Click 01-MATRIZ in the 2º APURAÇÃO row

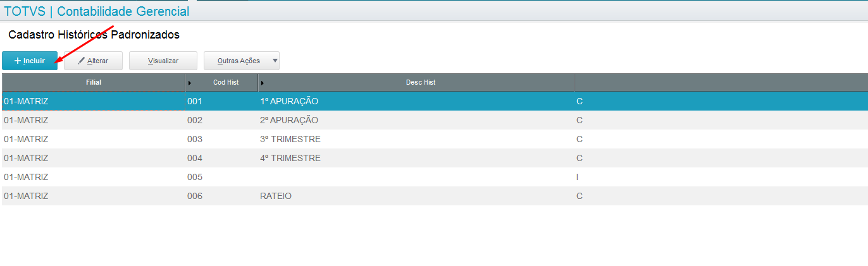26,120
